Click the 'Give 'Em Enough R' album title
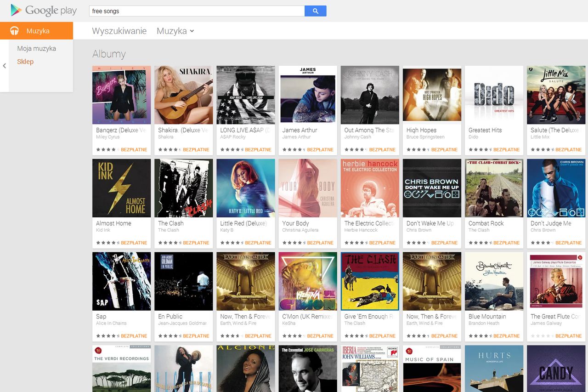 pos(369,317)
